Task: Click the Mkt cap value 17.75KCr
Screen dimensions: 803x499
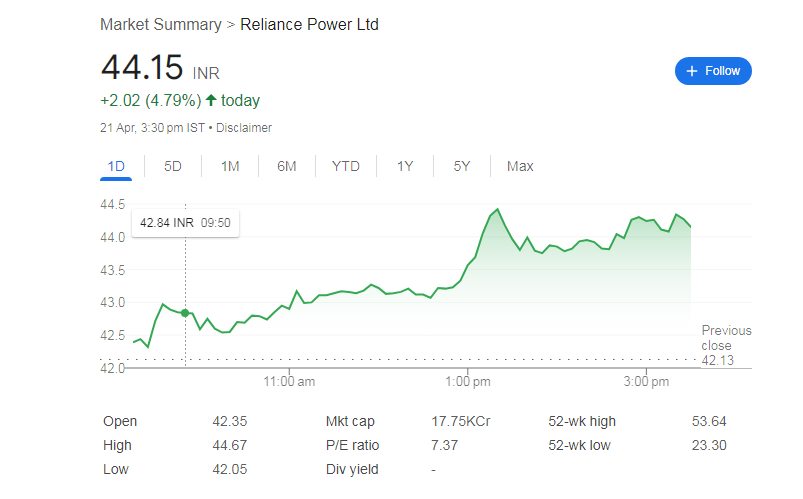Action: pyautogui.click(x=461, y=421)
